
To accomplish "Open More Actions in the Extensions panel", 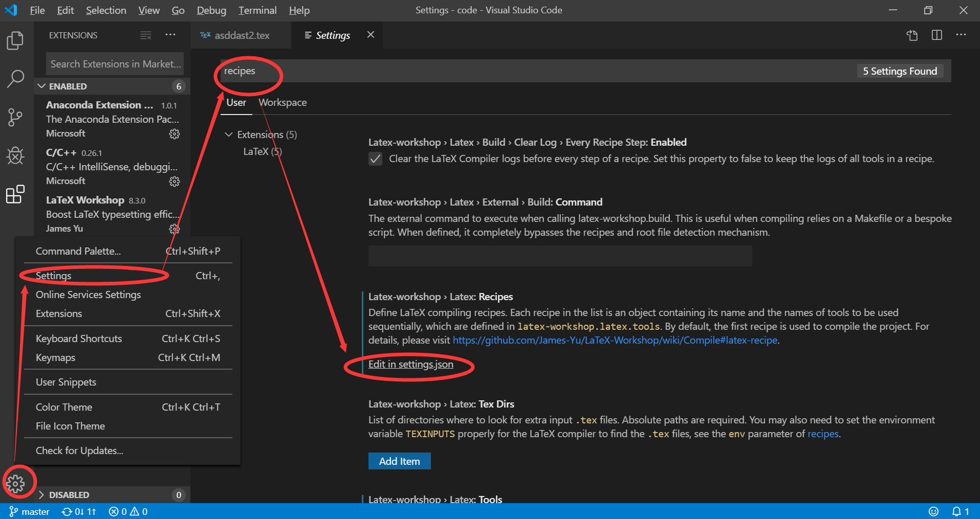I will (170, 35).
